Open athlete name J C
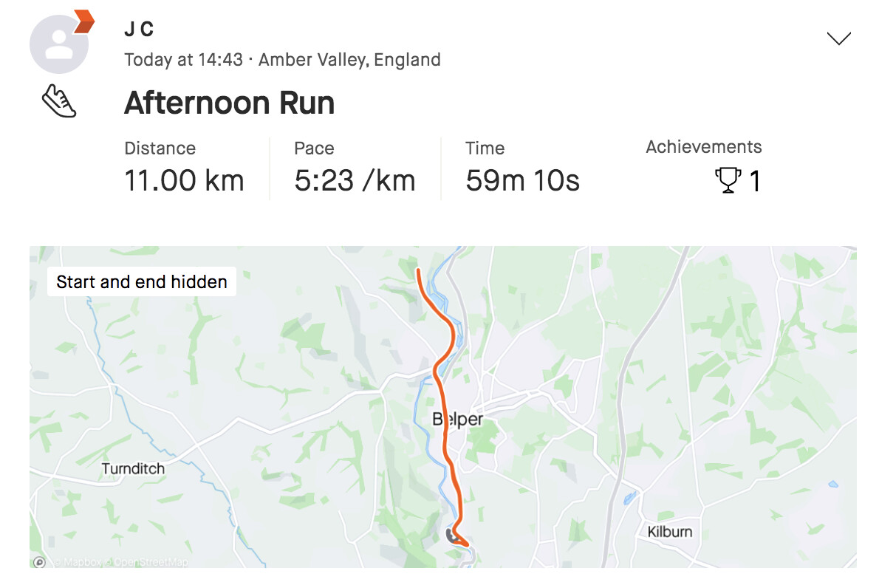Screen dimensions: 879x588 click(x=139, y=30)
